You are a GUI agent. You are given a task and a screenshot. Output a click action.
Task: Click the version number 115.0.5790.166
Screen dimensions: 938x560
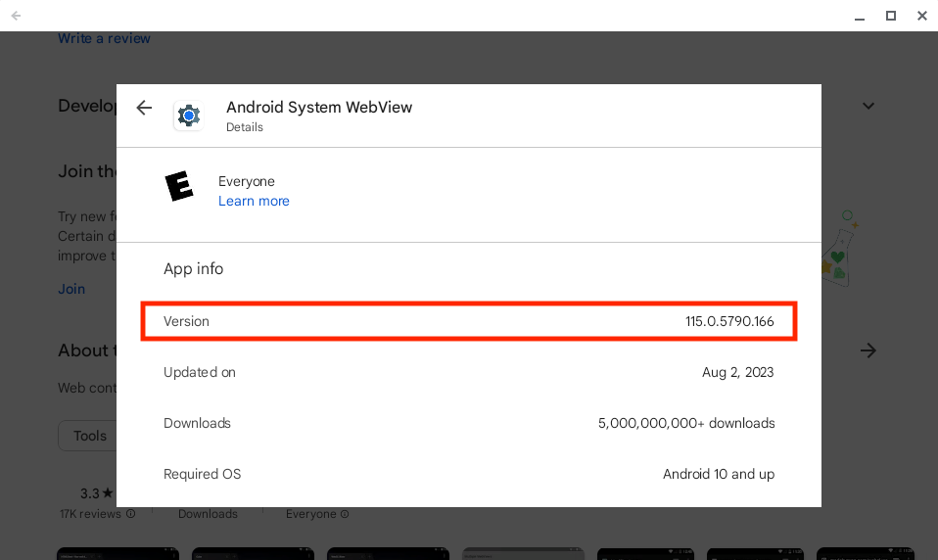pos(729,321)
